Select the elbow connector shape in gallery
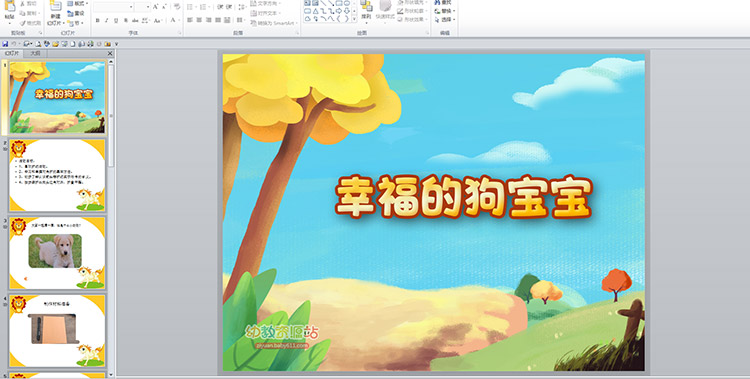 click(x=323, y=11)
